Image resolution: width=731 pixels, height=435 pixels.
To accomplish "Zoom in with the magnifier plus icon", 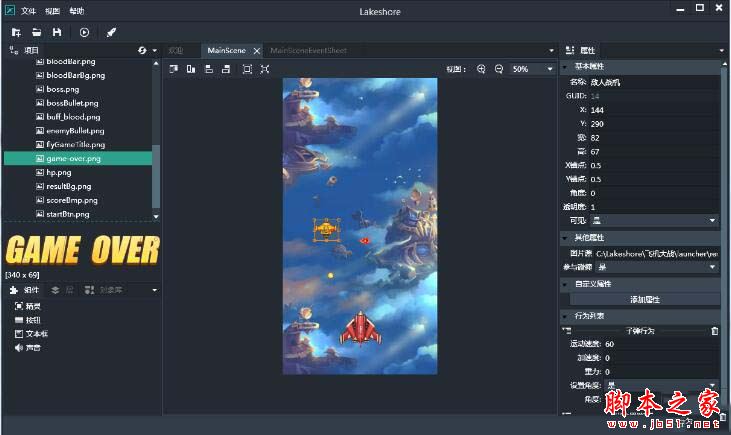I will click(x=481, y=69).
